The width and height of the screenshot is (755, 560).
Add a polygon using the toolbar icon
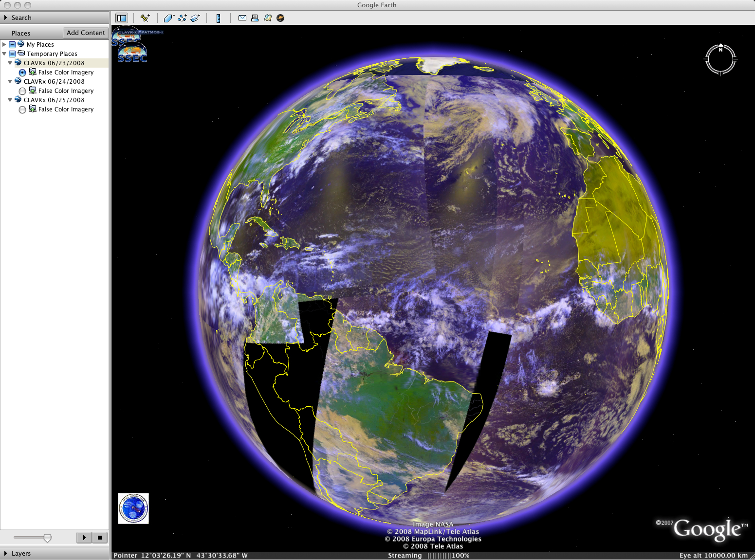169,18
